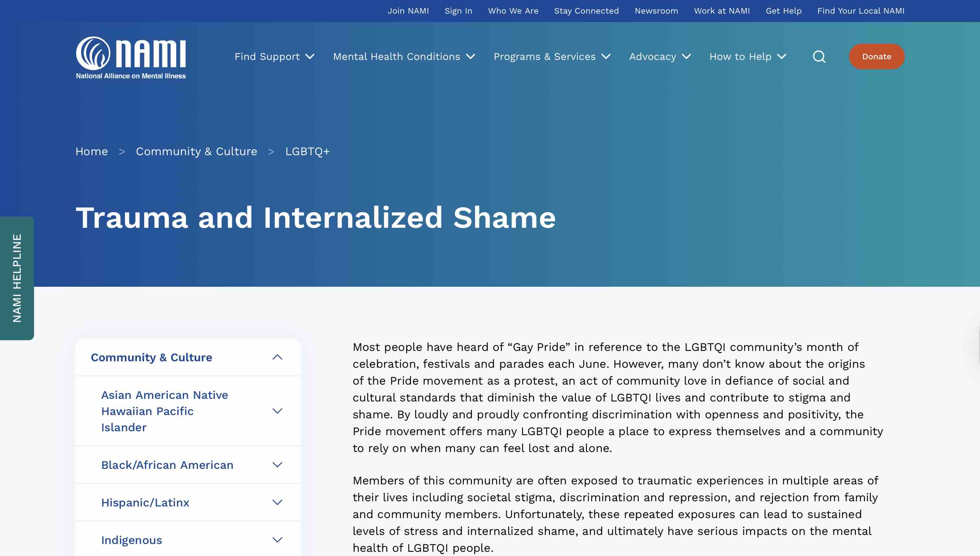Click the Trauma and Internalized Shame heading
980x556 pixels.
(315, 217)
